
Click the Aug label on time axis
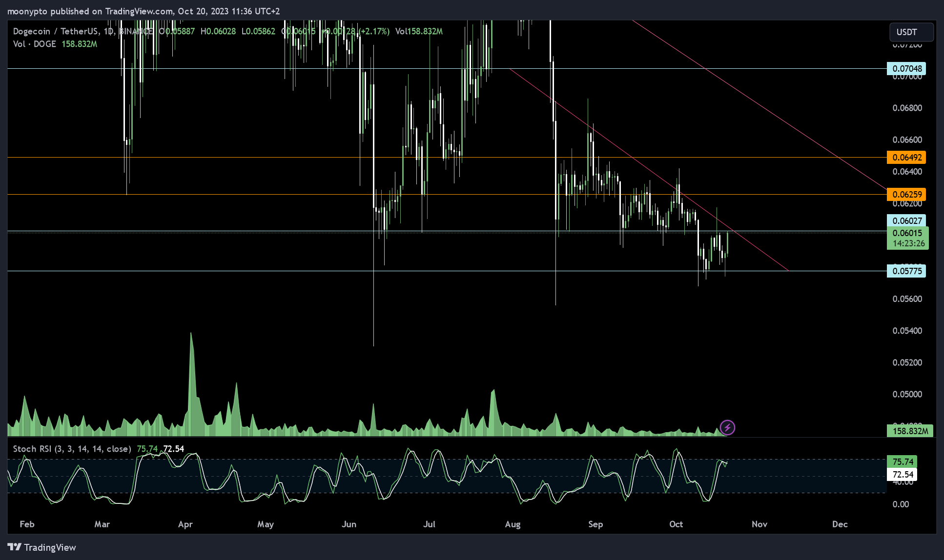tap(513, 524)
